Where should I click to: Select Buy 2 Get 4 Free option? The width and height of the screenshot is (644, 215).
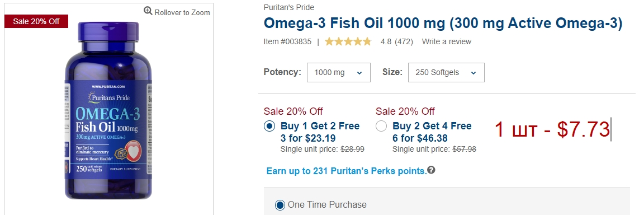point(381,126)
